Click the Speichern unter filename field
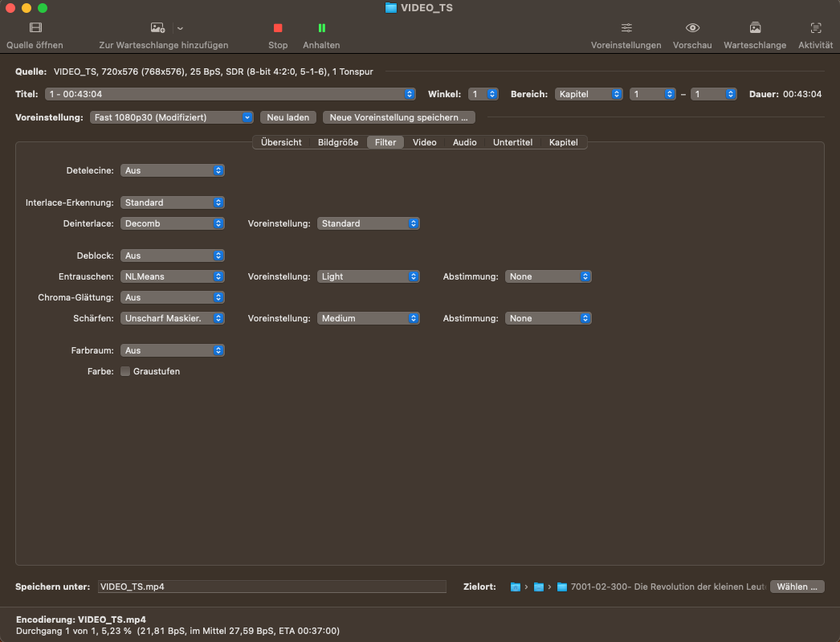Viewport: 840px width, 642px height. click(271, 587)
